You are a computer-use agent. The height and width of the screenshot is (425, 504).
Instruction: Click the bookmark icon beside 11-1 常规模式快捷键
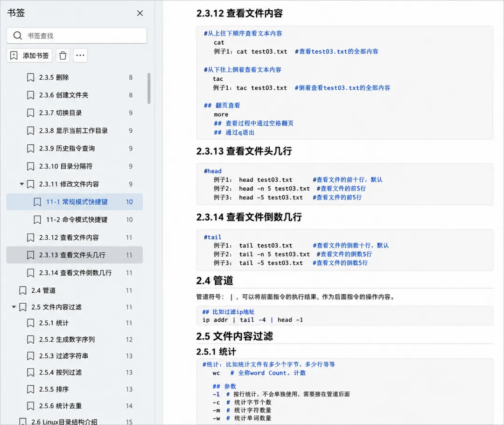[37, 202]
